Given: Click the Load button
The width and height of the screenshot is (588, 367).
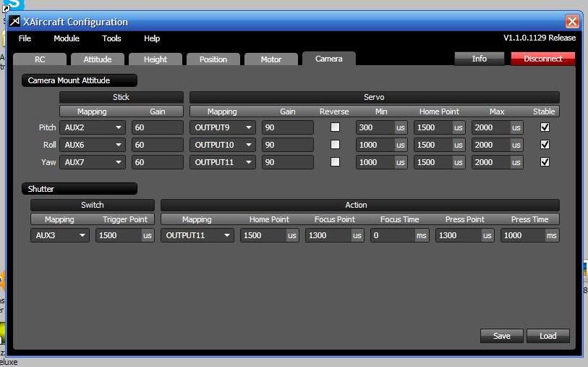Looking at the screenshot, I should click(547, 336).
